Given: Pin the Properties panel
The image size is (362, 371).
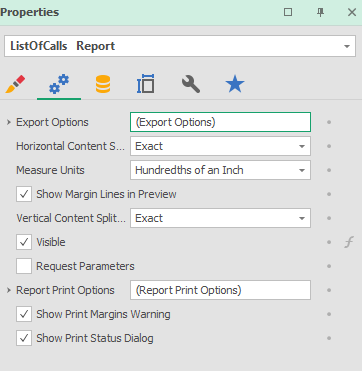Looking at the screenshot, I should pyautogui.click(x=320, y=12).
